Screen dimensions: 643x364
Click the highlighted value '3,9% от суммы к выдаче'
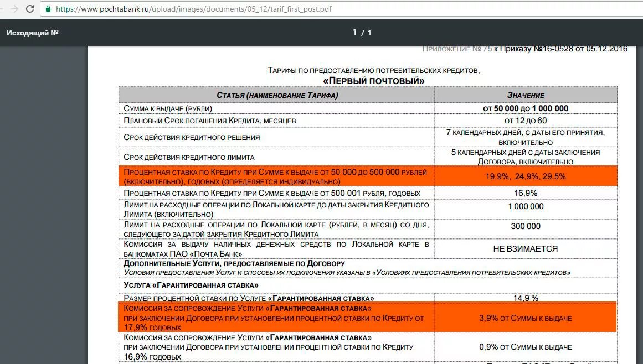[526, 318]
